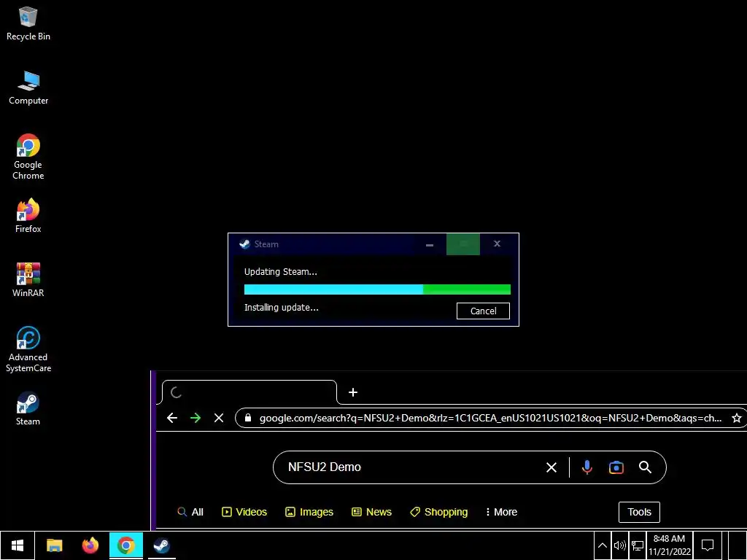747x560 pixels.
Task: Switch to Steam in the taskbar
Action: (161, 545)
